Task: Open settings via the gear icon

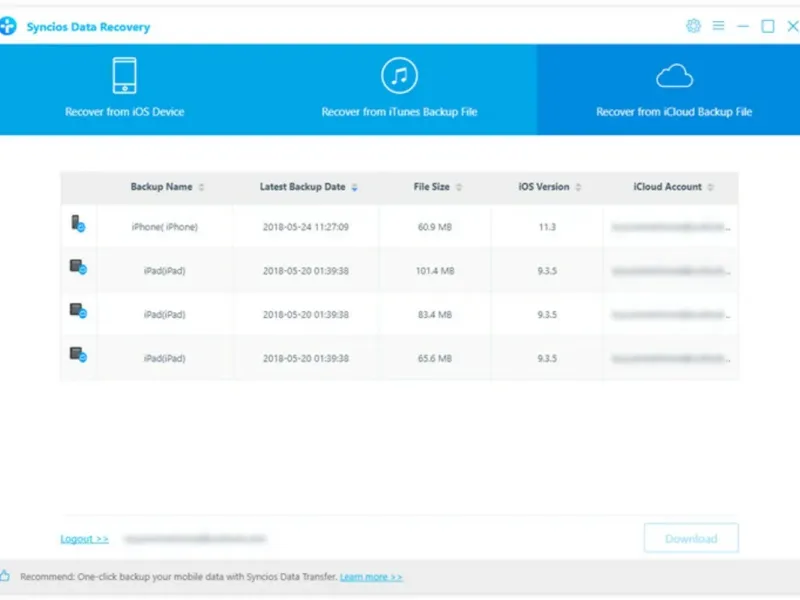Action: (693, 26)
